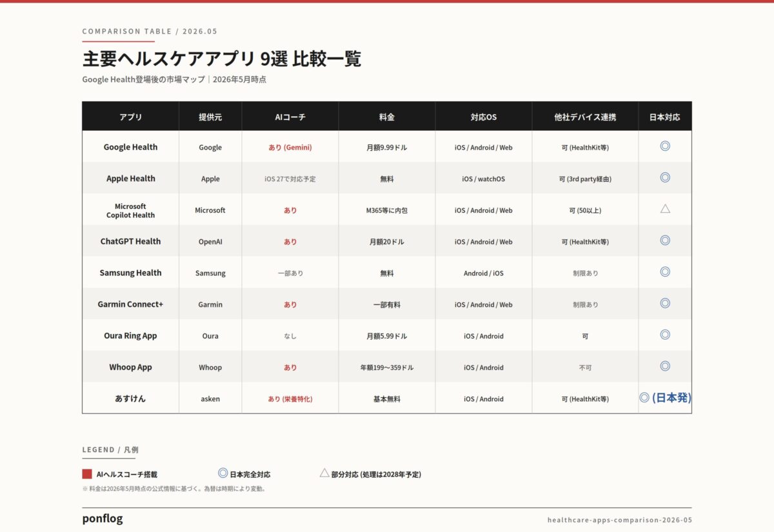Click the iOS / watchOS cell
This screenshot has width=774, height=532.
coord(484,179)
